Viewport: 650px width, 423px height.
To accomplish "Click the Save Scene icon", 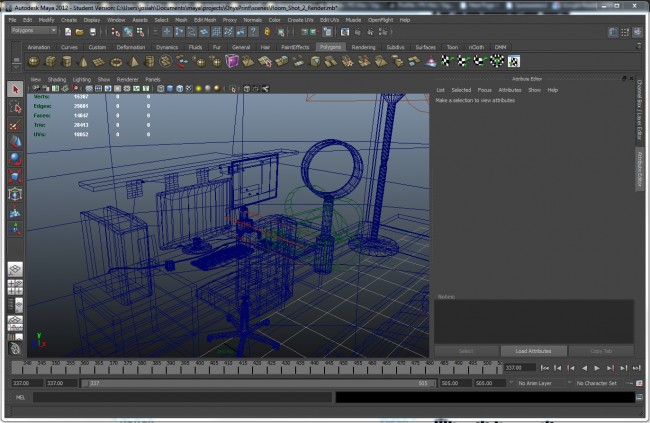I will 92,32.
